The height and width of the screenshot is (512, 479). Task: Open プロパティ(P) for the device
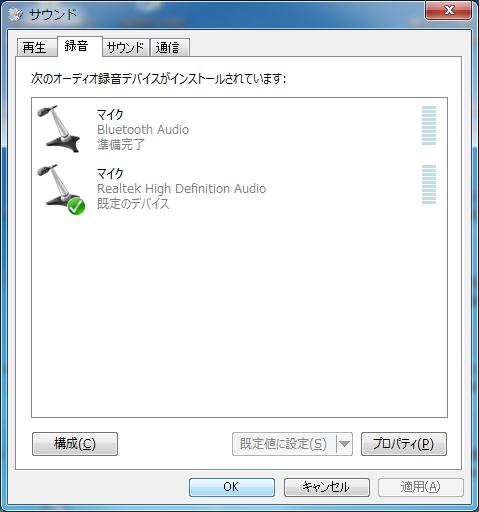(404, 444)
